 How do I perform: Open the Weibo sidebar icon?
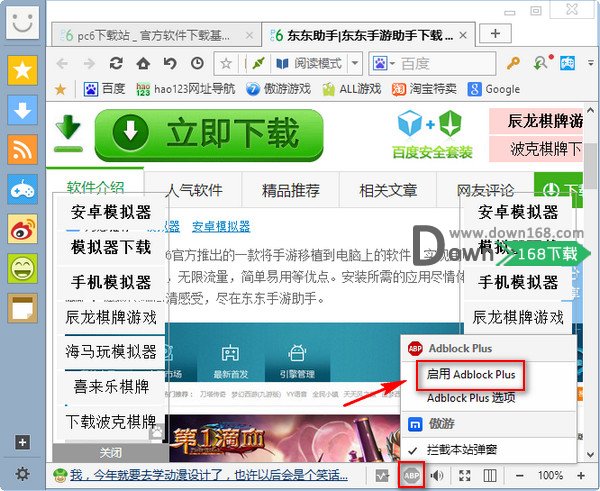(22, 229)
